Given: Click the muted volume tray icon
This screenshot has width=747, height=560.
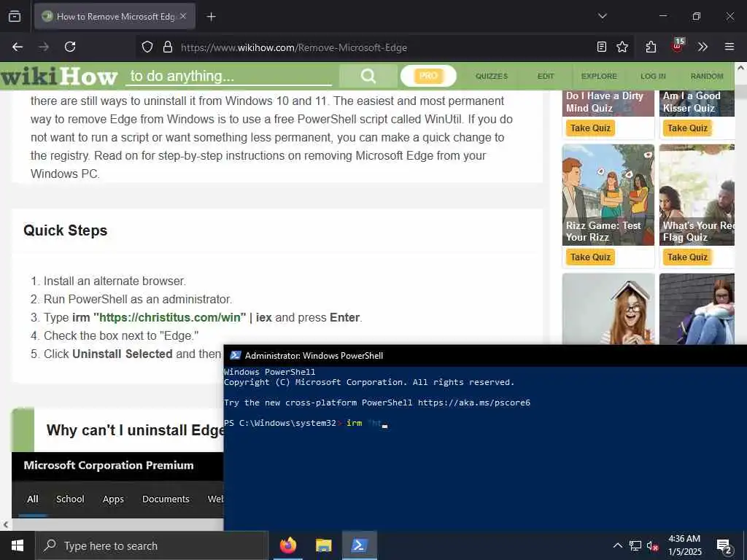Looking at the screenshot, I should click(x=653, y=545).
